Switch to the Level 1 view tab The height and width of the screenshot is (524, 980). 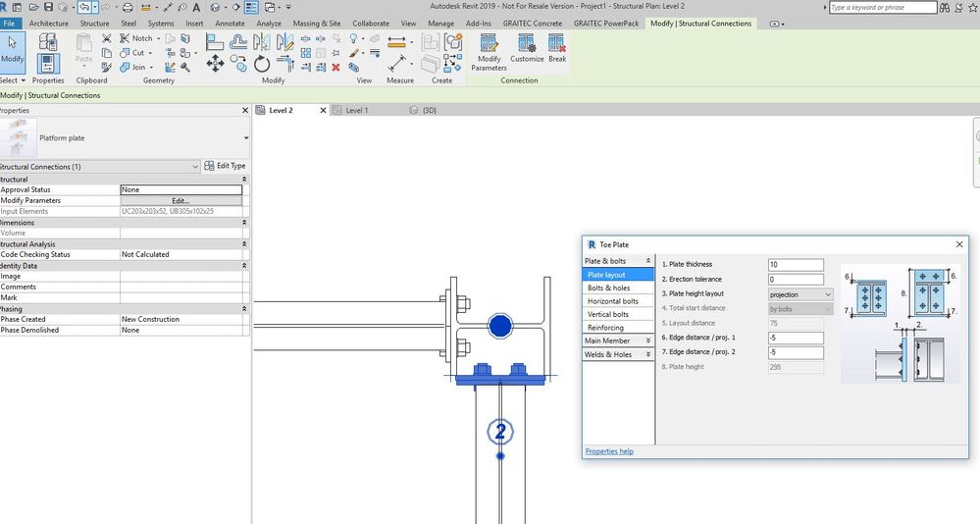[x=357, y=110]
